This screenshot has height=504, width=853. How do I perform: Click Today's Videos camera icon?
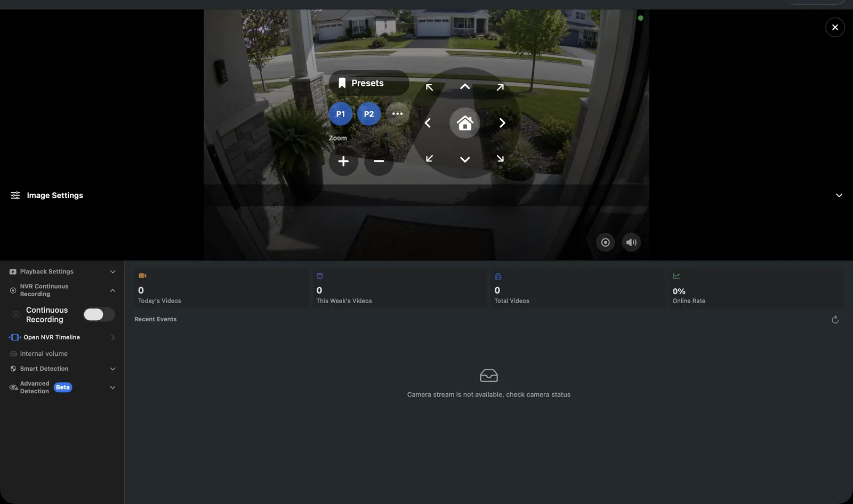pyautogui.click(x=142, y=276)
